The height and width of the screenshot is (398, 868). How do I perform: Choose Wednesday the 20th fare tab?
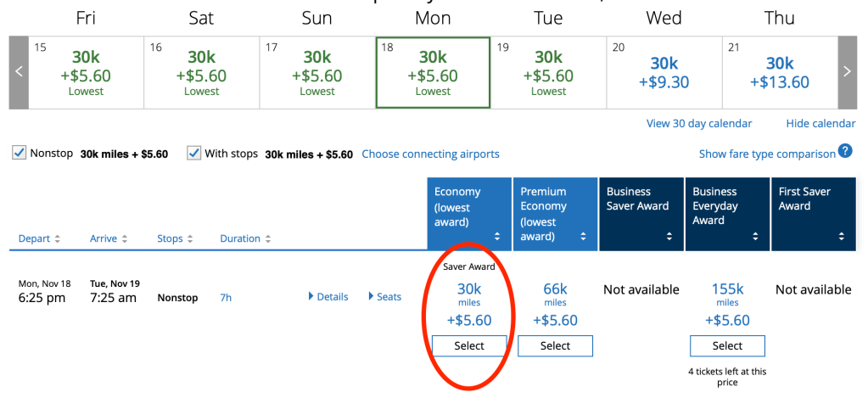click(x=664, y=72)
